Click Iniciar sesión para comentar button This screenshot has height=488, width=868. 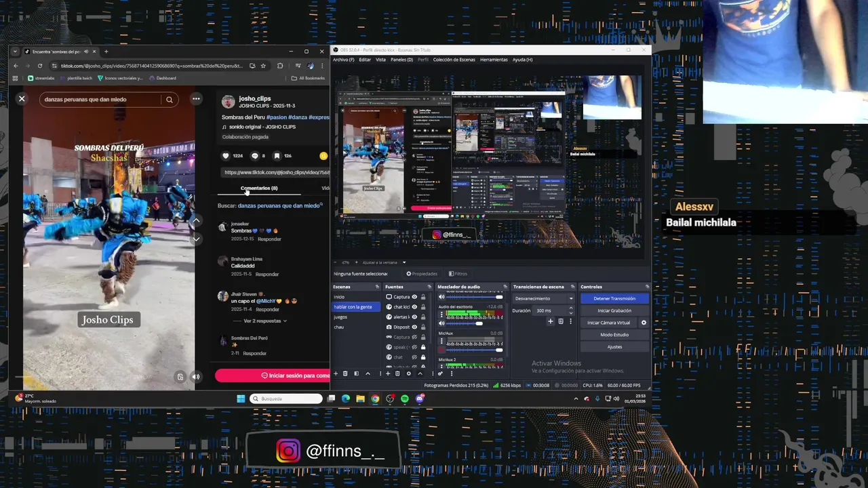pos(273,375)
